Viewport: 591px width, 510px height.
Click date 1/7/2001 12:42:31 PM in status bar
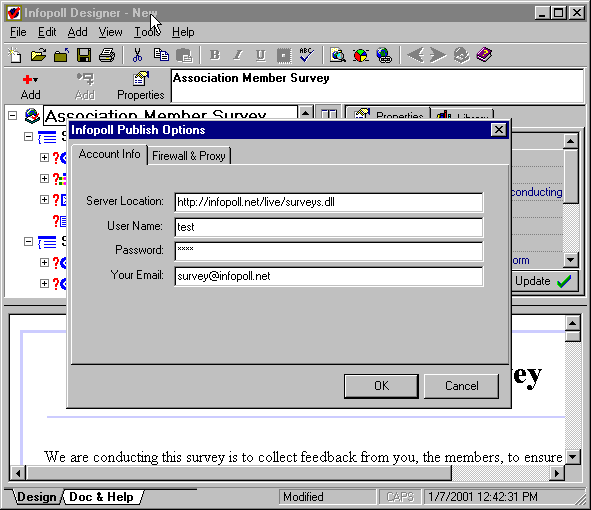click(483, 497)
